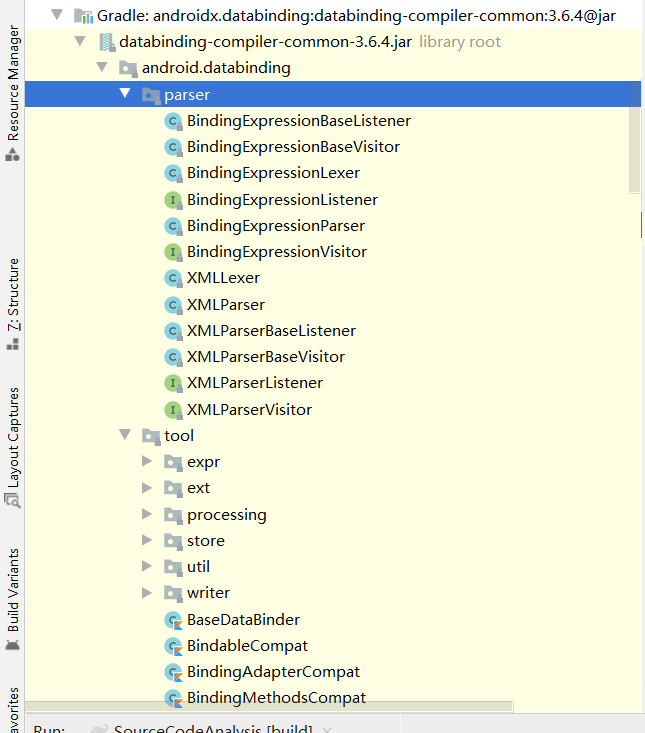Click the Kotlin class icon of BindingAdapterCompat
This screenshot has width=645, height=733.
pos(173,673)
